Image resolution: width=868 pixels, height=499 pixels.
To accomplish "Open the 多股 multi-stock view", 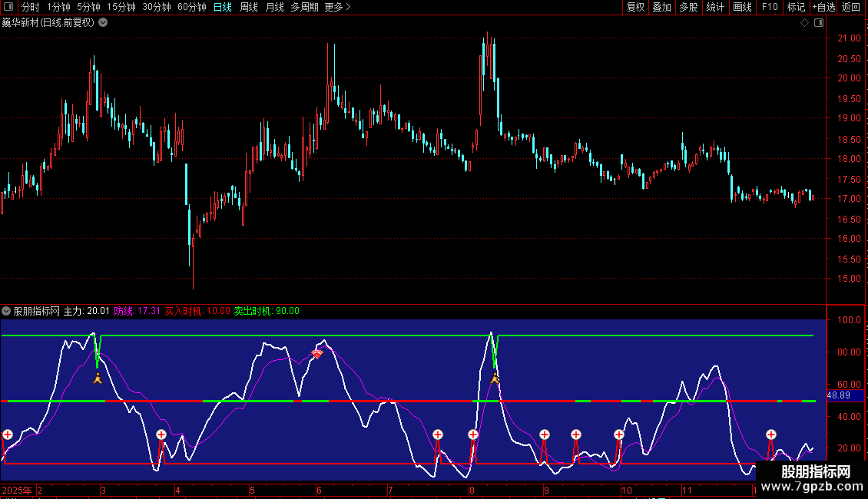I will [x=689, y=7].
